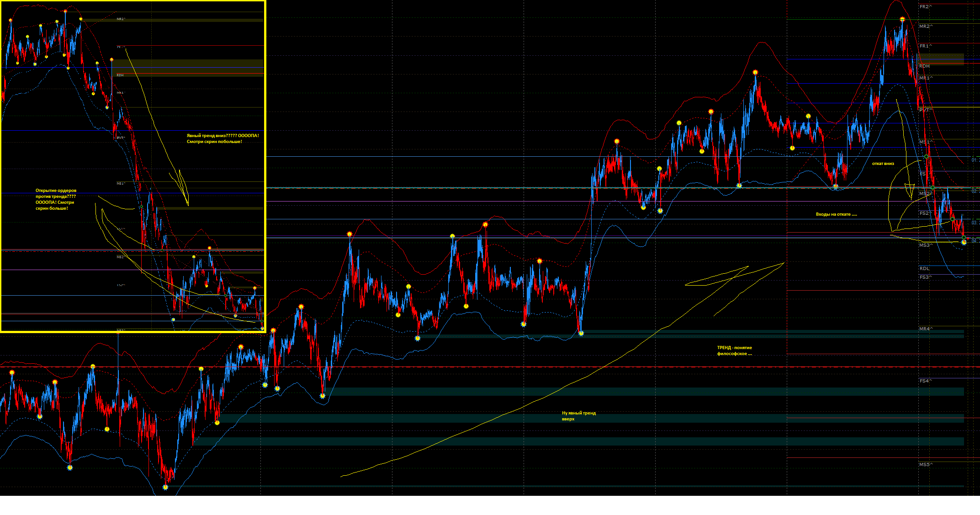Click the 'Входы на откате' annotation

(x=836, y=214)
